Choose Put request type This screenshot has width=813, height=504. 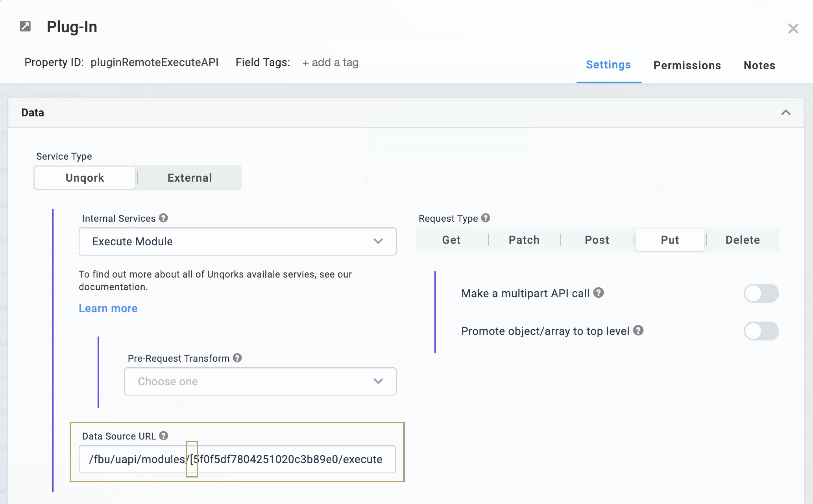[670, 240]
